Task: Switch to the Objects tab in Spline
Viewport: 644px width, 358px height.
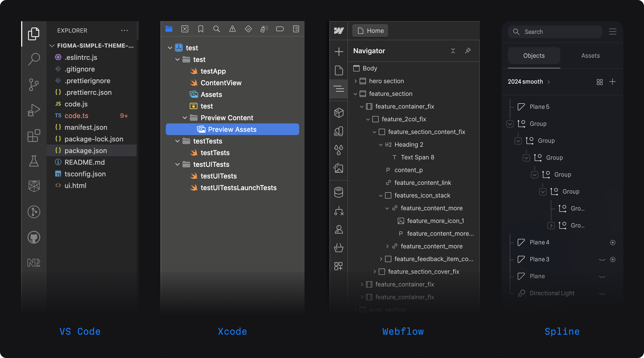Action: [534, 56]
